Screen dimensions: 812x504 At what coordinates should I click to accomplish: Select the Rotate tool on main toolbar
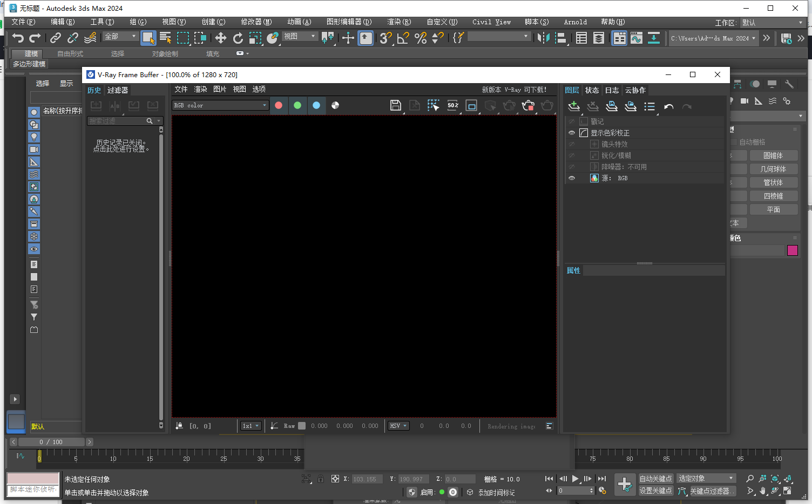(238, 38)
